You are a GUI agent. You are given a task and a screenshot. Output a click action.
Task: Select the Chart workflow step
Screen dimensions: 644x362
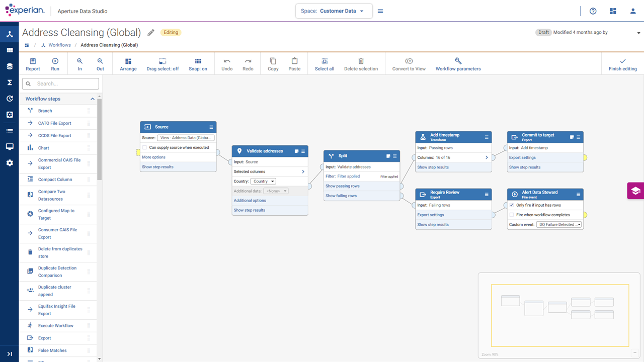[45, 147]
